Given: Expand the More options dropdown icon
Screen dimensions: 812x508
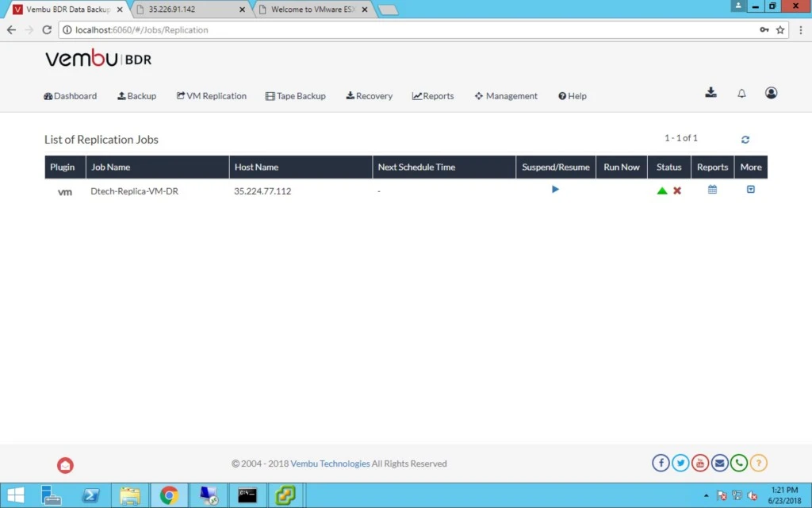Looking at the screenshot, I should (x=751, y=189).
